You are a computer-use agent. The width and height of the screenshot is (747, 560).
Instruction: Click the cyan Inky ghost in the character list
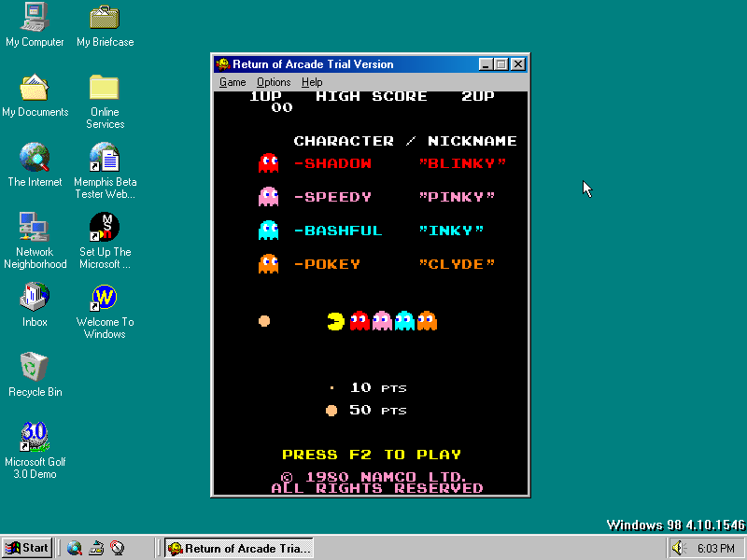(268, 230)
